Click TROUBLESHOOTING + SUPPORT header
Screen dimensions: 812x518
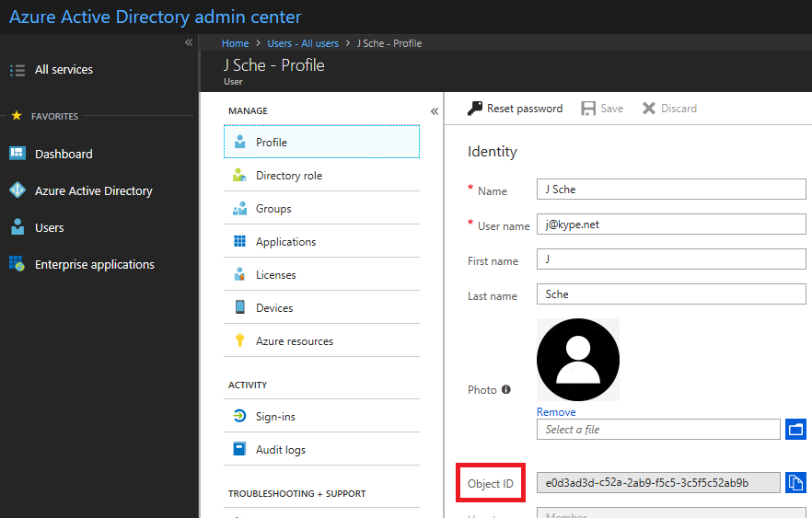click(x=297, y=494)
